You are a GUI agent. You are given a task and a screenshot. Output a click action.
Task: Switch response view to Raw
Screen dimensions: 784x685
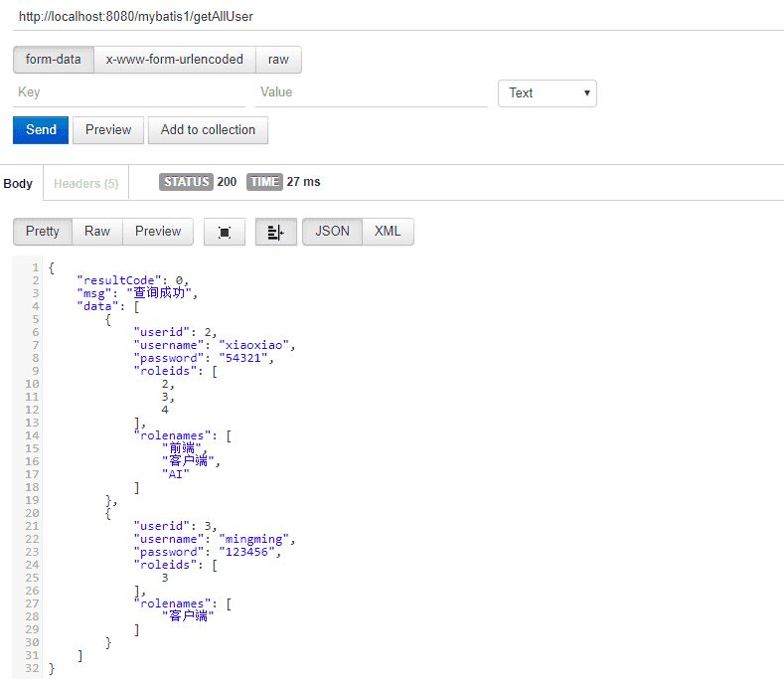[x=97, y=232]
